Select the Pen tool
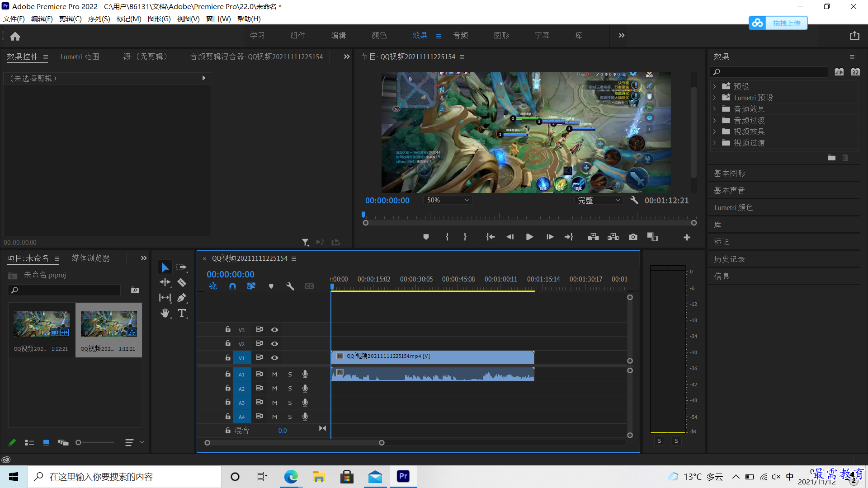This screenshot has width=868, height=488. click(182, 298)
